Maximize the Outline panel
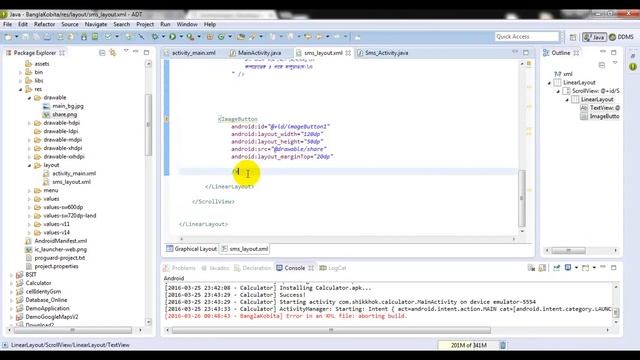The width and height of the screenshot is (640, 360). click(x=613, y=52)
